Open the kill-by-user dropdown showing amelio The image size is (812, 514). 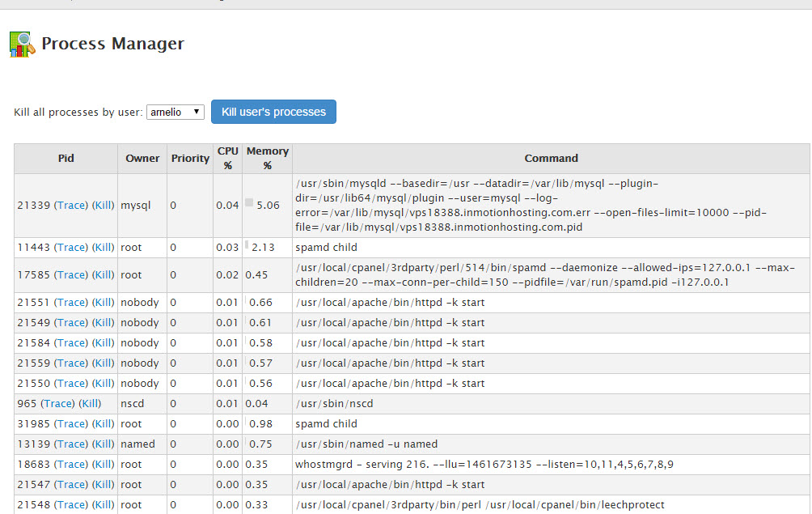point(176,112)
